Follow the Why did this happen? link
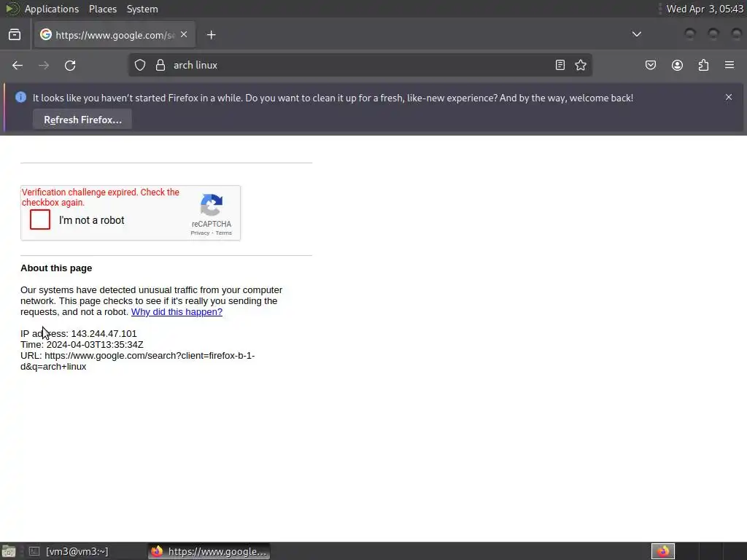The height and width of the screenshot is (560, 747). point(177,312)
